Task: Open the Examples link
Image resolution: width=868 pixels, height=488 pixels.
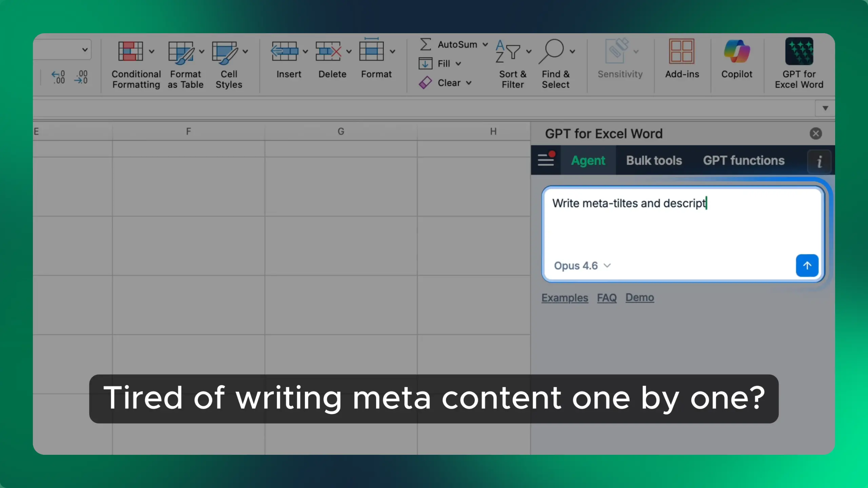Action: coord(565,298)
